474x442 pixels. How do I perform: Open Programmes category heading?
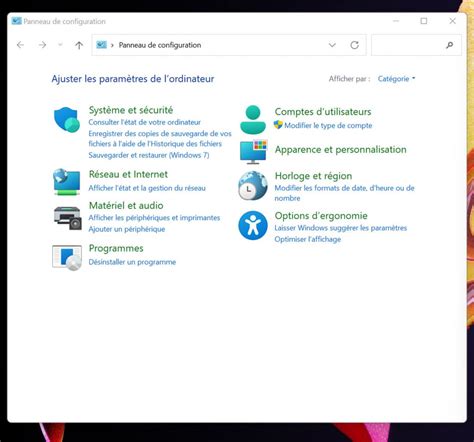tap(116, 248)
